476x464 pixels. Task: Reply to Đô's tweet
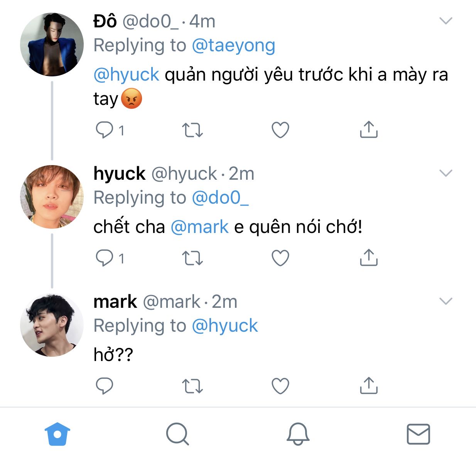[x=104, y=130]
